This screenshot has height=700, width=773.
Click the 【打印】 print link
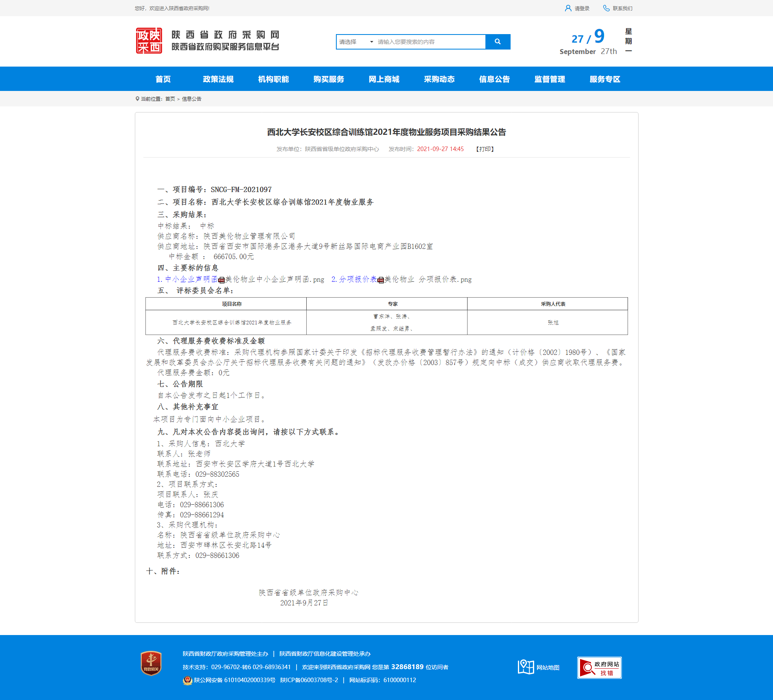[485, 149]
